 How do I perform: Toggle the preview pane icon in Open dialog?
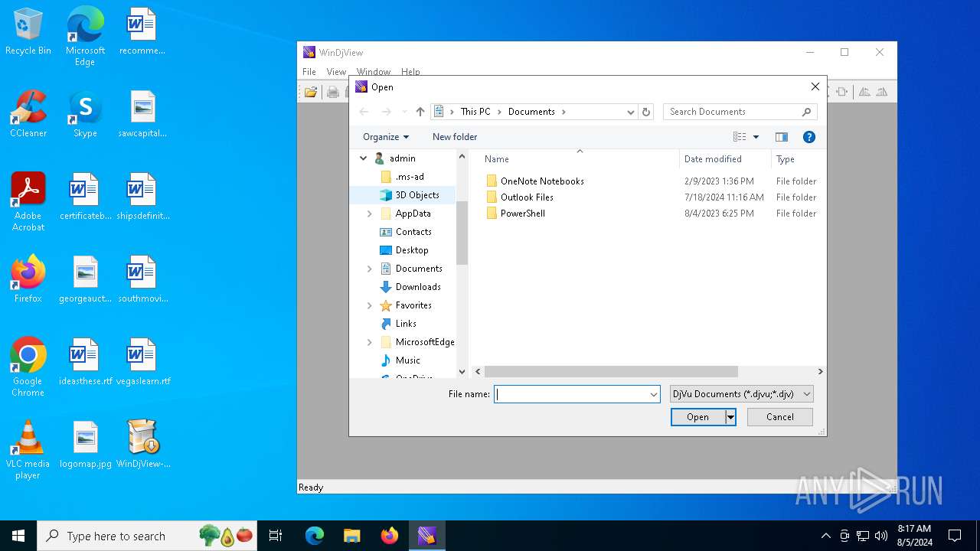click(782, 137)
